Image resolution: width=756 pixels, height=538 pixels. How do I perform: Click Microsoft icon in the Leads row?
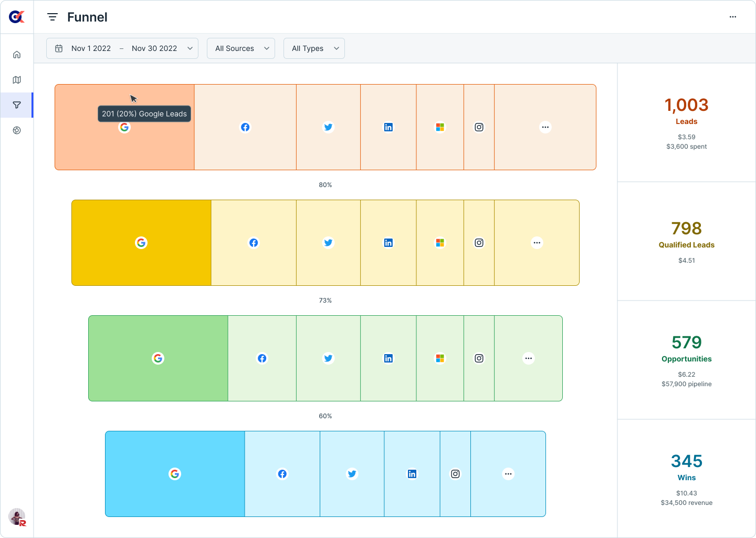tap(440, 127)
